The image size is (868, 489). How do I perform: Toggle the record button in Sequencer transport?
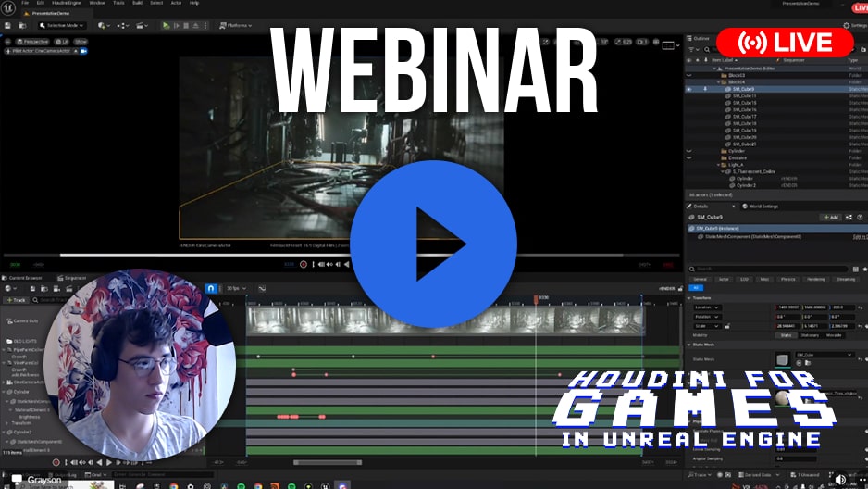click(x=56, y=462)
